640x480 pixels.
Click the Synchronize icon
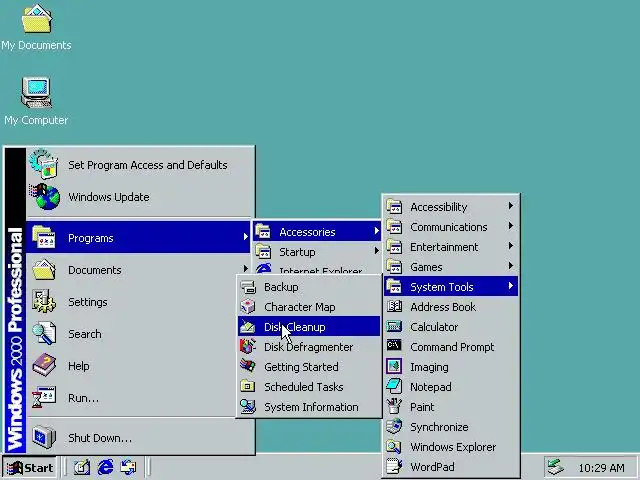coord(394,426)
